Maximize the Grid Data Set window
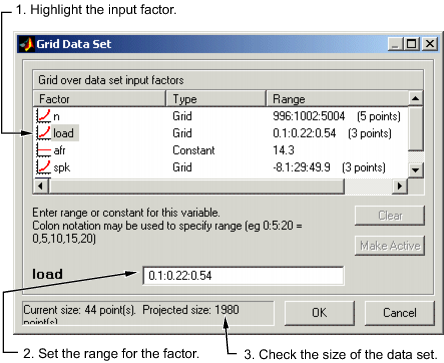Viewport: 444px width, 363px height. tap(411, 44)
